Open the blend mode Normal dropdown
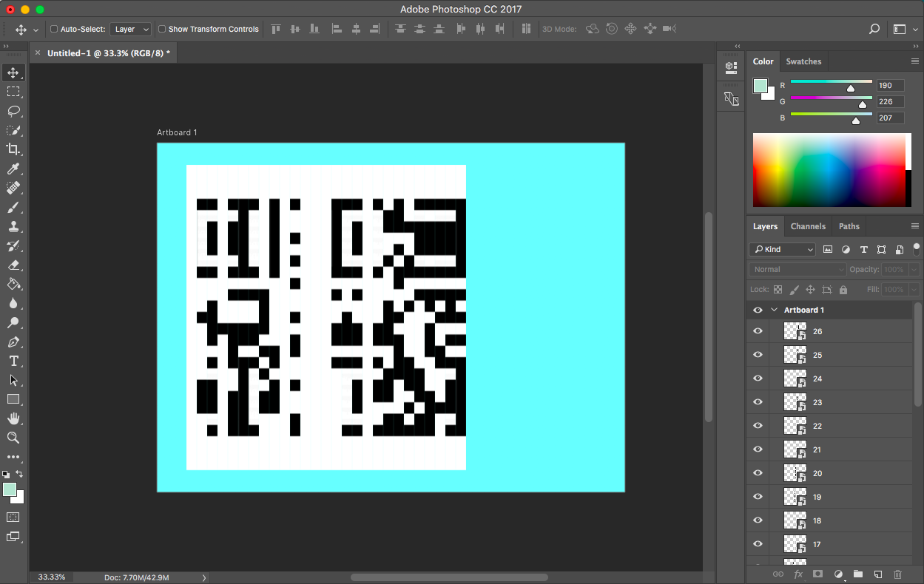Image resolution: width=924 pixels, height=584 pixels. click(797, 269)
